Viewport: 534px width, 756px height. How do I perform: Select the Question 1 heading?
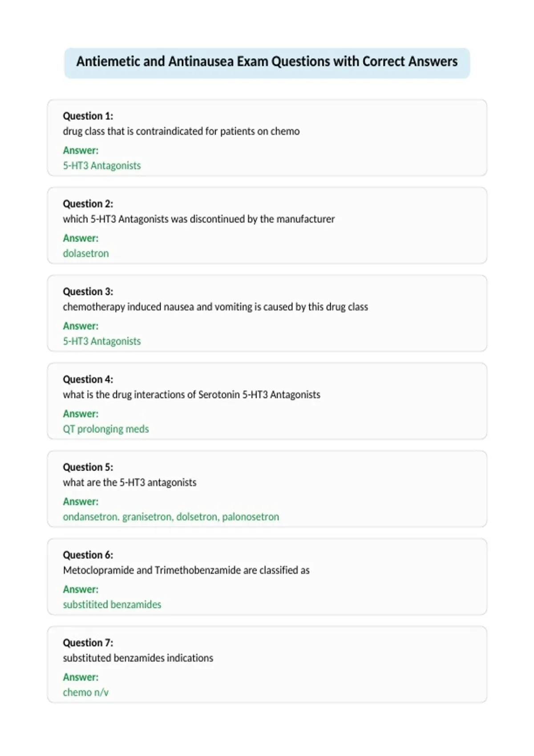88,116
